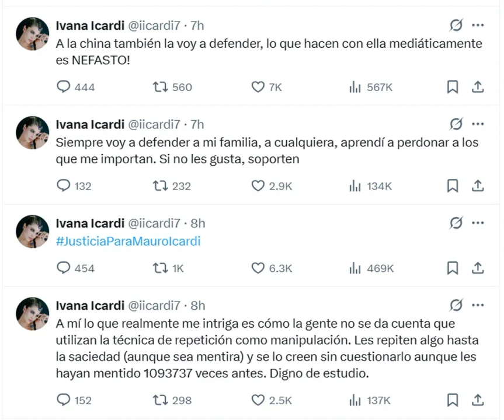Open the retweet menu showing 1K reposts
The image size is (504, 420).
[158, 268]
